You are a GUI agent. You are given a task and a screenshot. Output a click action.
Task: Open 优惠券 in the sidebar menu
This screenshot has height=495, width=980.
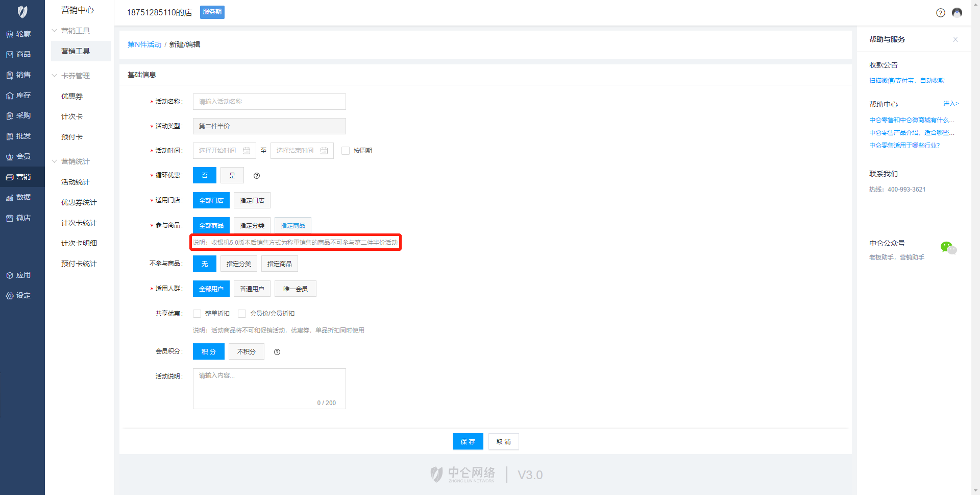point(72,96)
